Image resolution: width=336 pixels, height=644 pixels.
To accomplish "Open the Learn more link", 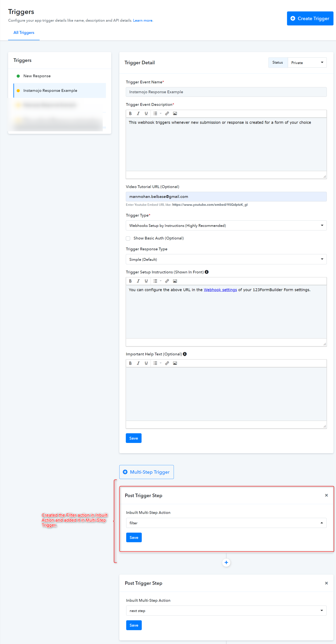I will [143, 21].
